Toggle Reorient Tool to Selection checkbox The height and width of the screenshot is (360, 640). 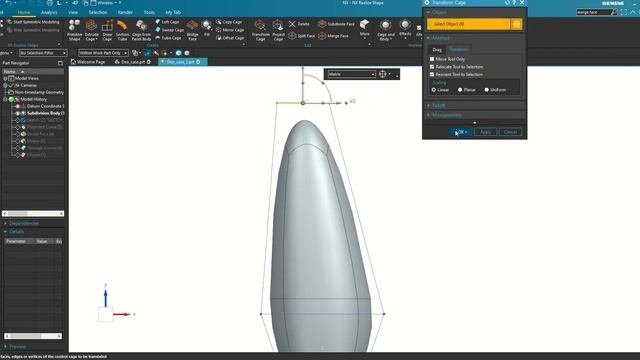[432, 74]
